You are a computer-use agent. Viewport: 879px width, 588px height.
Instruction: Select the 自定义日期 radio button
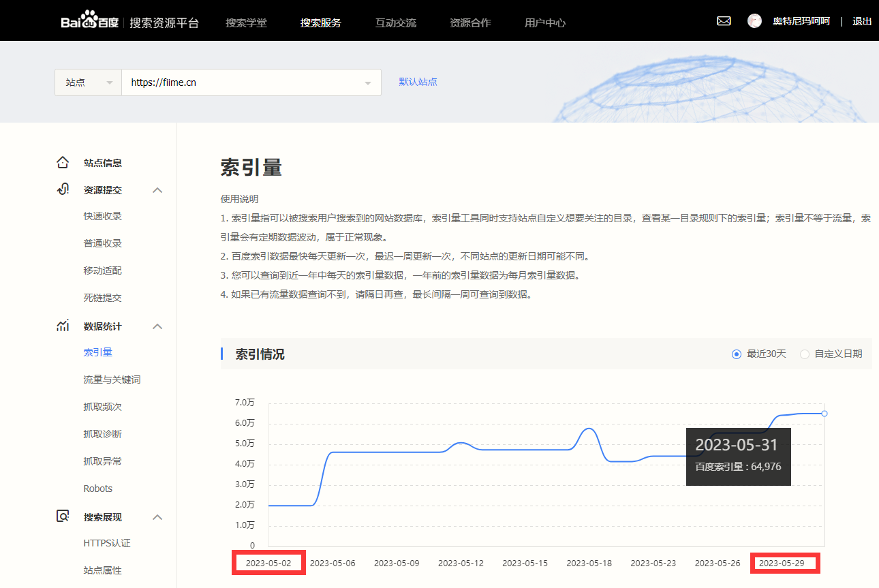pos(804,354)
